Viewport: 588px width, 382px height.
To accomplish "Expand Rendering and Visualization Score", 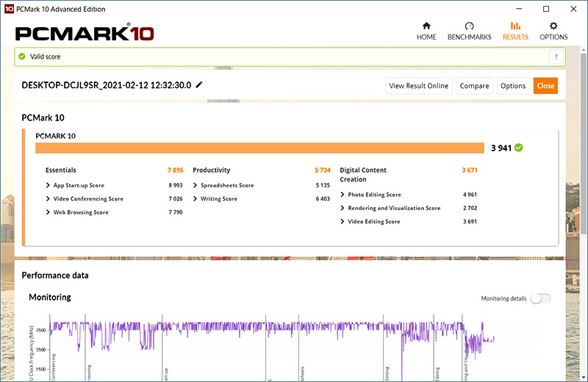I will pos(343,209).
